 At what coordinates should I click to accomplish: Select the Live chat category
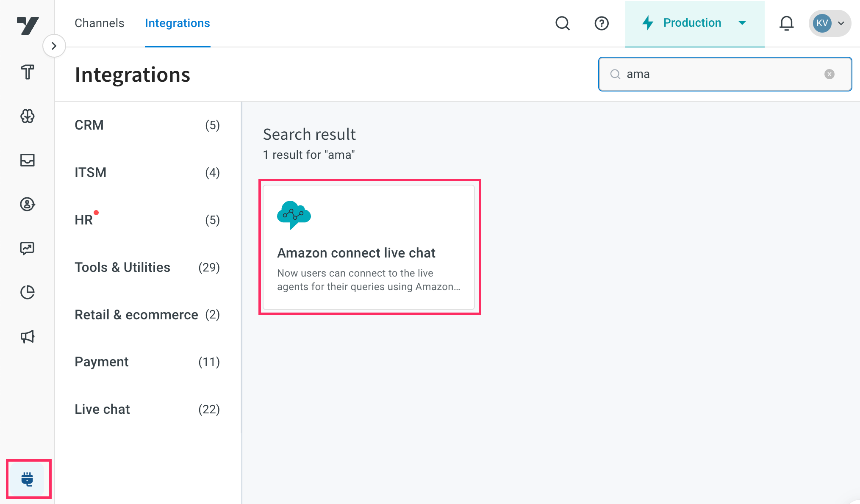(x=147, y=409)
